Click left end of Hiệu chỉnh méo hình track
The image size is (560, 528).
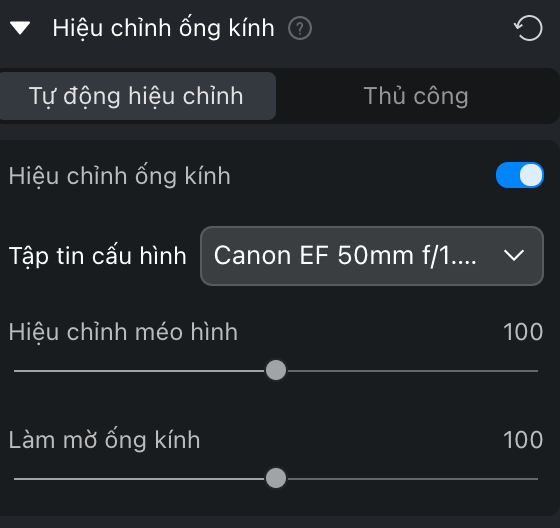tap(16, 371)
